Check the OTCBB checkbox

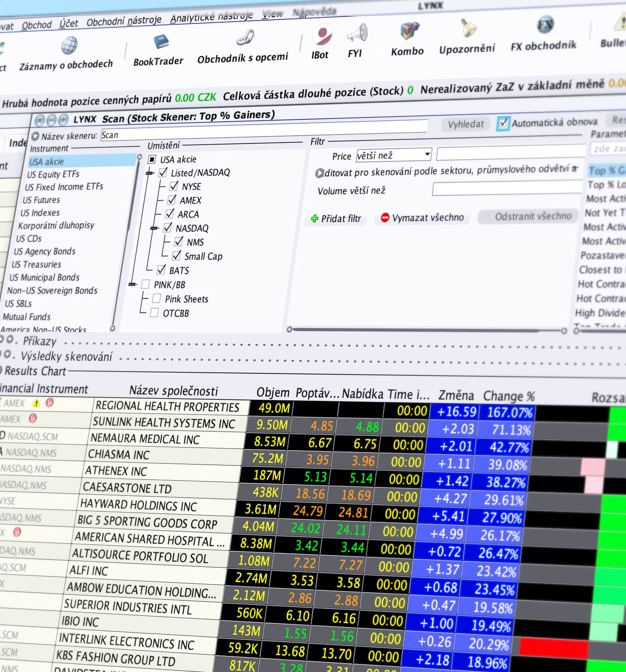pyautogui.click(x=154, y=313)
